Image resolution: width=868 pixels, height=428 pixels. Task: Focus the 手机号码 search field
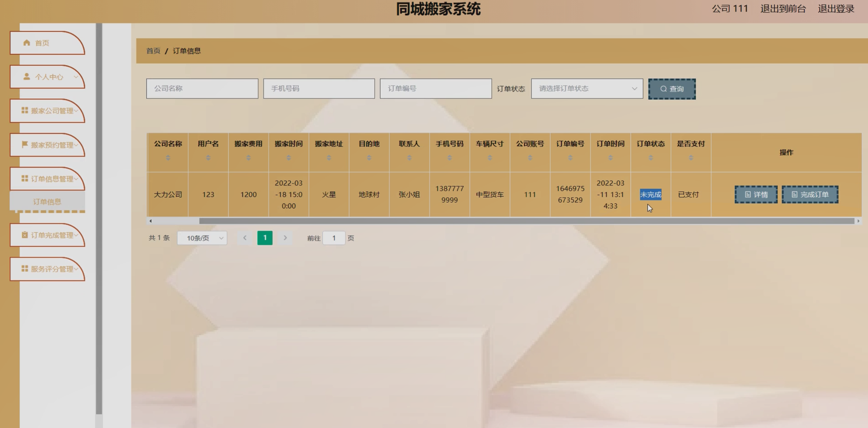(319, 88)
